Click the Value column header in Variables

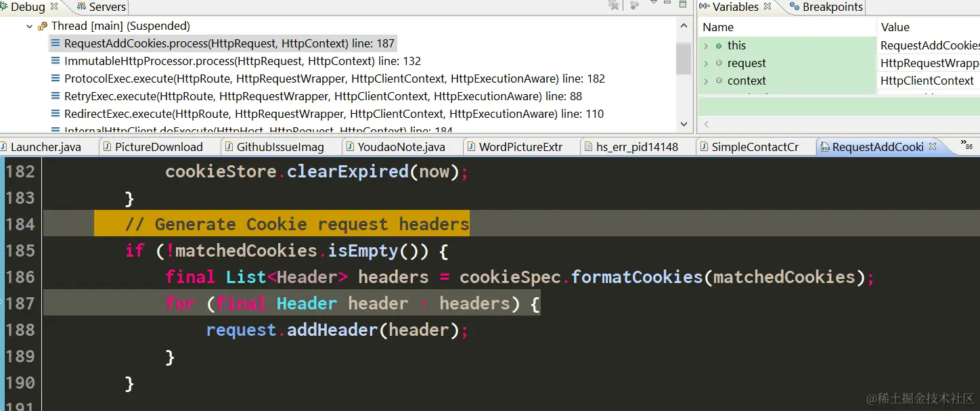pyautogui.click(x=929, y=27)
